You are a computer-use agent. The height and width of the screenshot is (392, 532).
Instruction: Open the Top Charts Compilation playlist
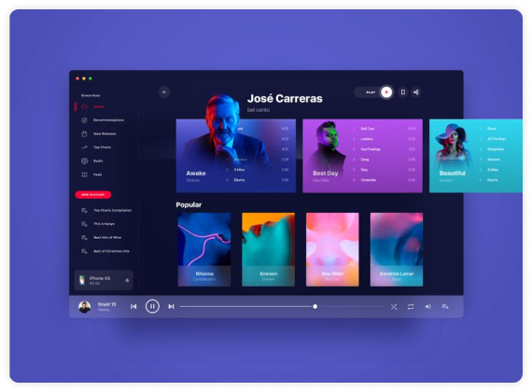point(106,210)
